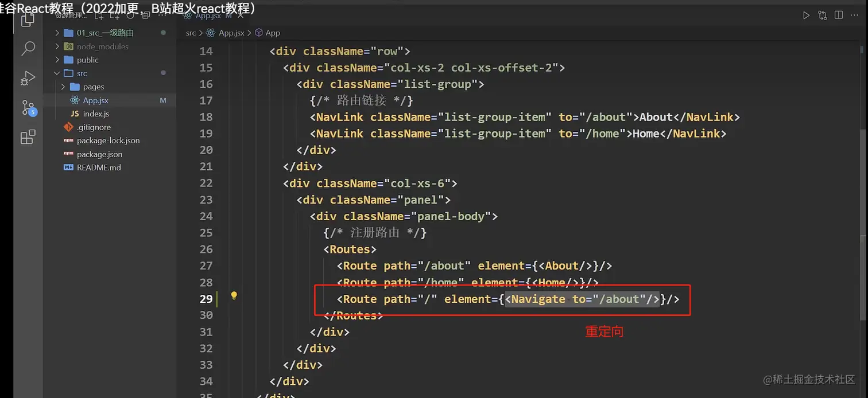Viewport: 868px width, 398px height.
Task: Click the public folder icon
Action: point(68,60)
